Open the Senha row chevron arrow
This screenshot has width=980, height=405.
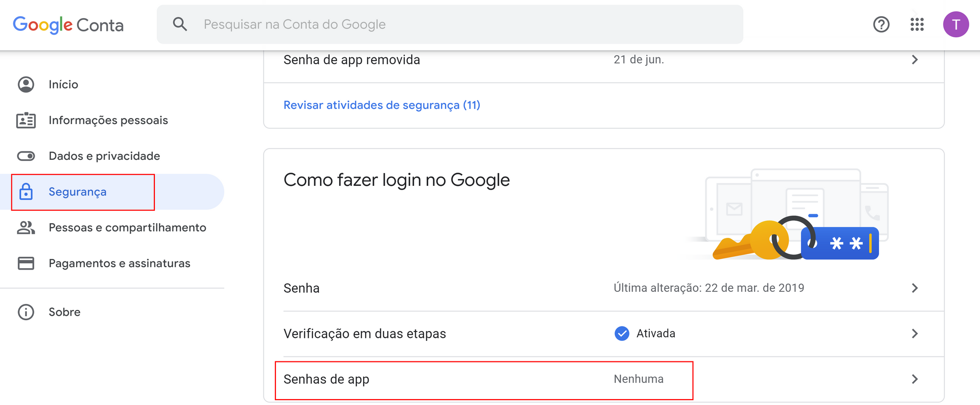click(914, 288)
